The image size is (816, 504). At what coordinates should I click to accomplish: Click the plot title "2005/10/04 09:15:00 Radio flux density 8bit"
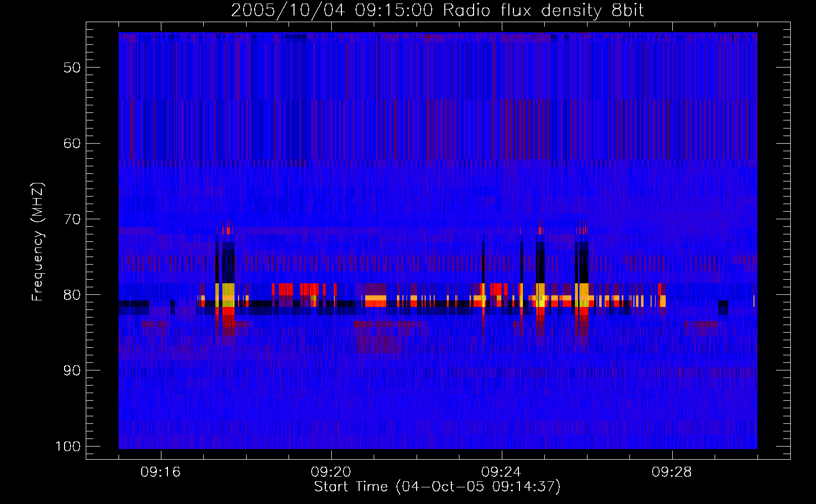tap(437, 11)
